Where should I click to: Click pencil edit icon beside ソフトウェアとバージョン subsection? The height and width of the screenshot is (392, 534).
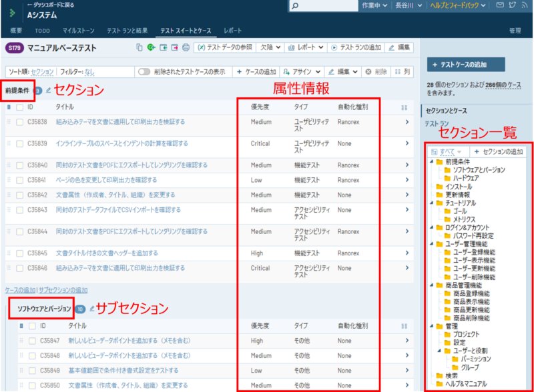pyautogui.click(x=92, y=309)
